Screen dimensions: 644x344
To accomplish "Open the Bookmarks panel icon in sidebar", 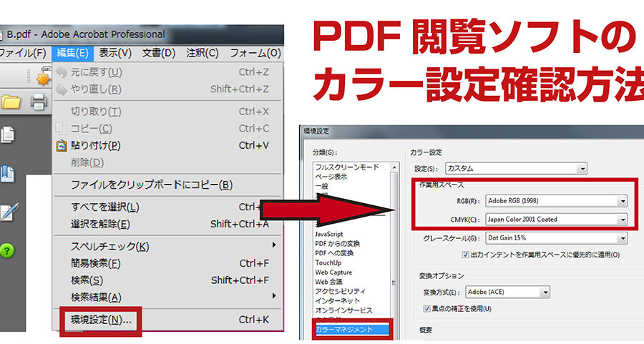I will point(8,174).
